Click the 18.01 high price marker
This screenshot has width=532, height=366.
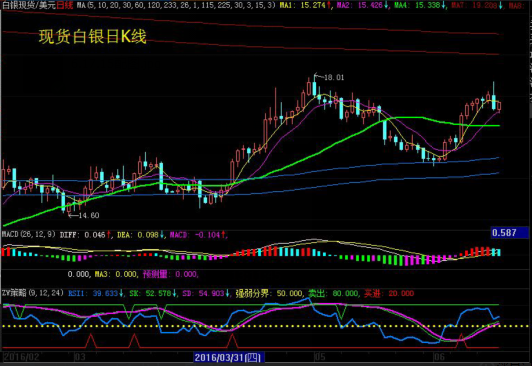click(x=334, y=77)
